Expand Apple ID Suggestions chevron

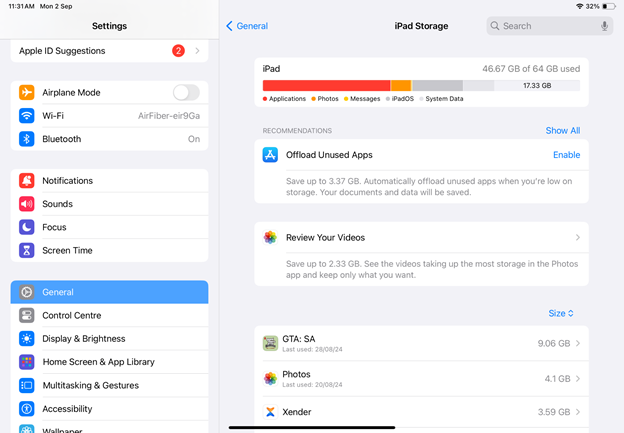tap(197, 51)
